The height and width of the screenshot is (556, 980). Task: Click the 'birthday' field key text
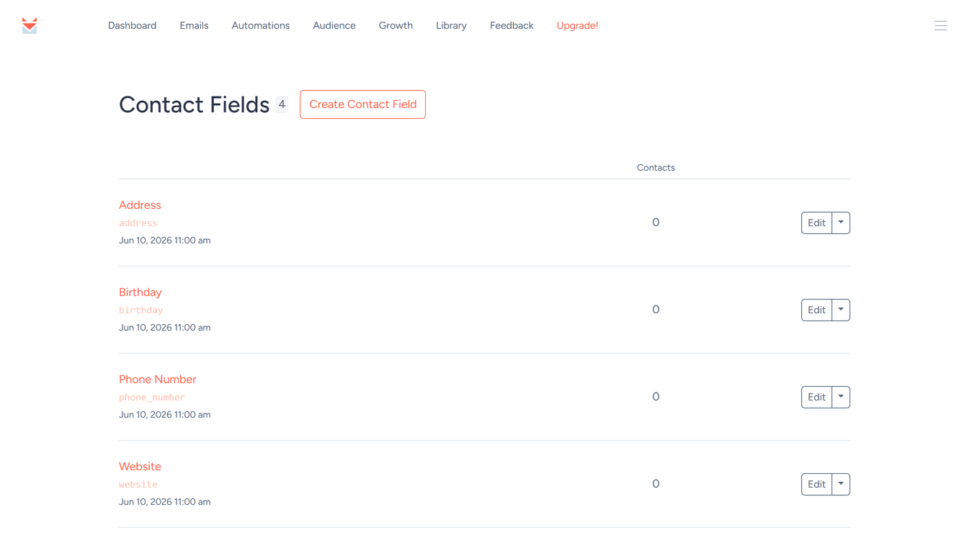(141, 310)
